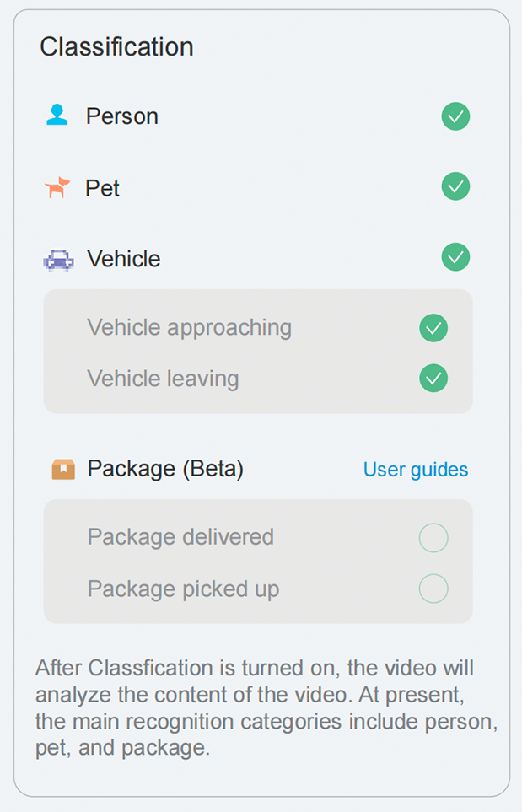
Task: Toggle the Vehicle approaching checkmark
Action: [x=433, y=328]
